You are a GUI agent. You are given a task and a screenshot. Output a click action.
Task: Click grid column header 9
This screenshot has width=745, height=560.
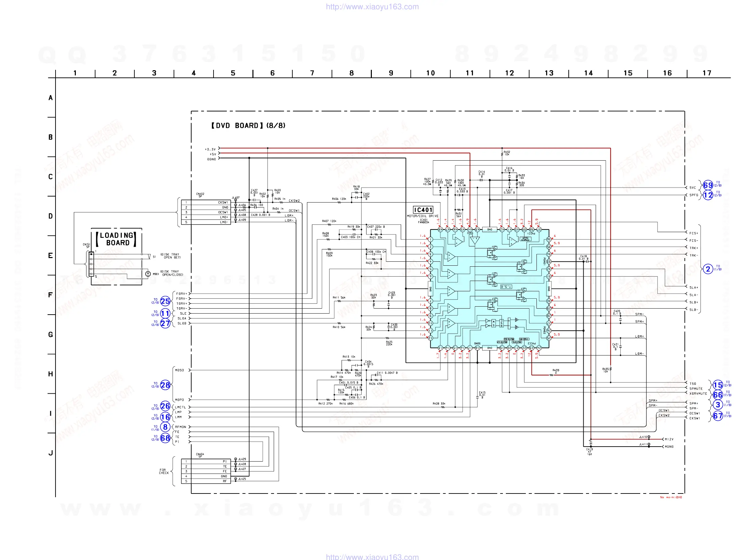391,73
